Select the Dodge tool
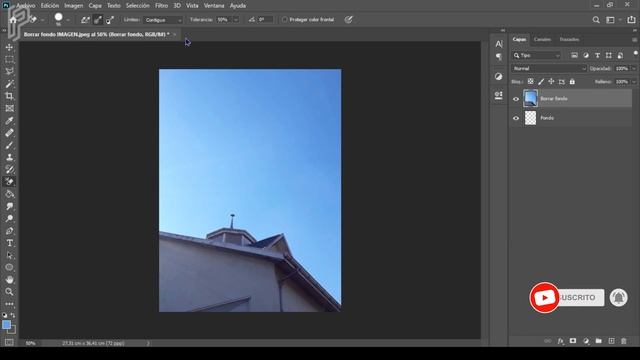The height and width of the screenshot is (360, 640). coord(9,219)
